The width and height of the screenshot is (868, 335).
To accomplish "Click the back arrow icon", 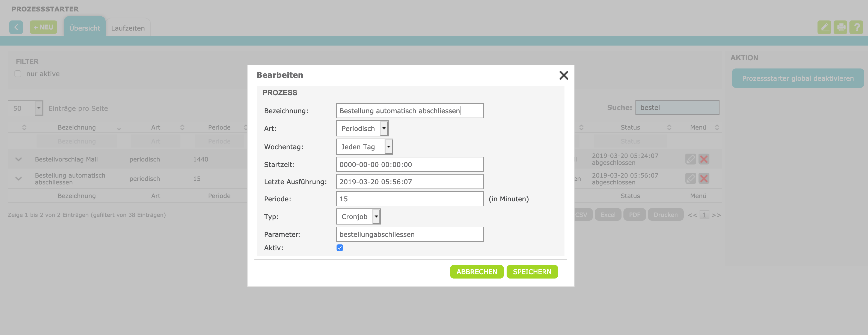I will (16, 27).
